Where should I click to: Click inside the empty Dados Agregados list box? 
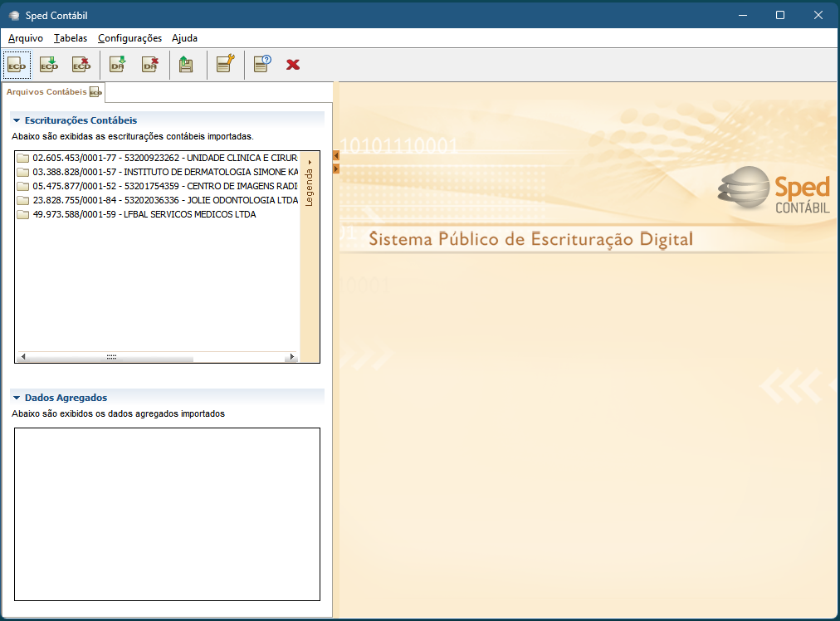[167, 515]
